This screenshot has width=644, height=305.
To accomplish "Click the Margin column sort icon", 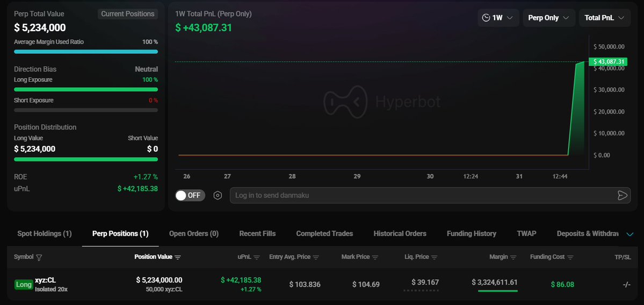I will point(513,257).
